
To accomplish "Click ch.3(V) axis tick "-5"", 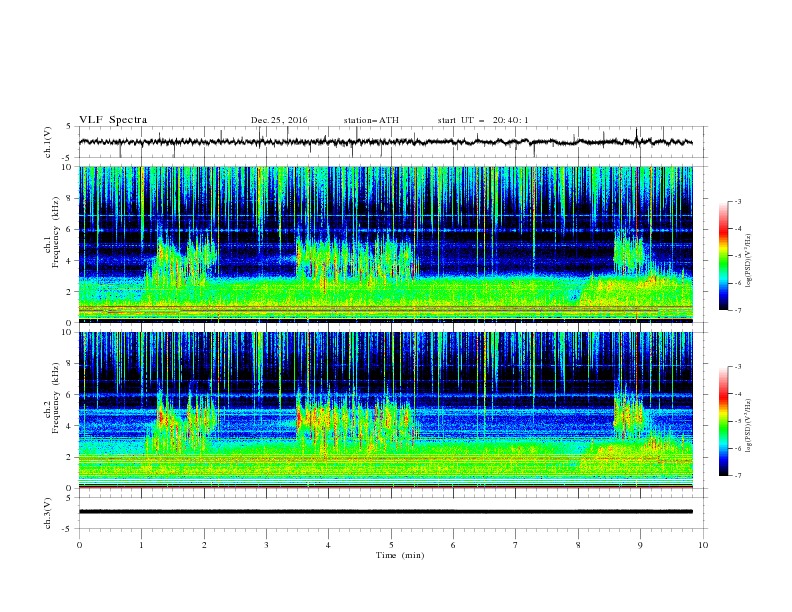I will (68, 529).
